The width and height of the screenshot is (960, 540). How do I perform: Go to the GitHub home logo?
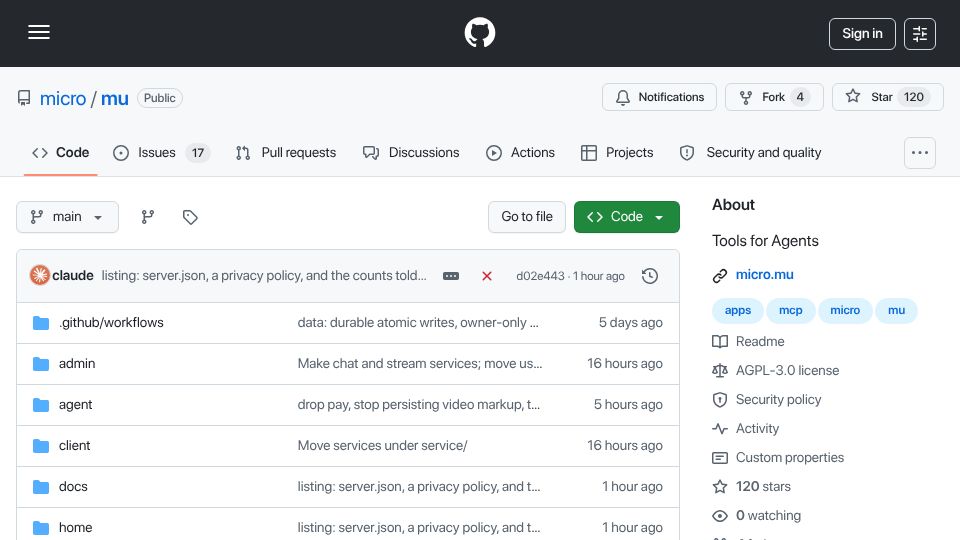pos(479,32)
